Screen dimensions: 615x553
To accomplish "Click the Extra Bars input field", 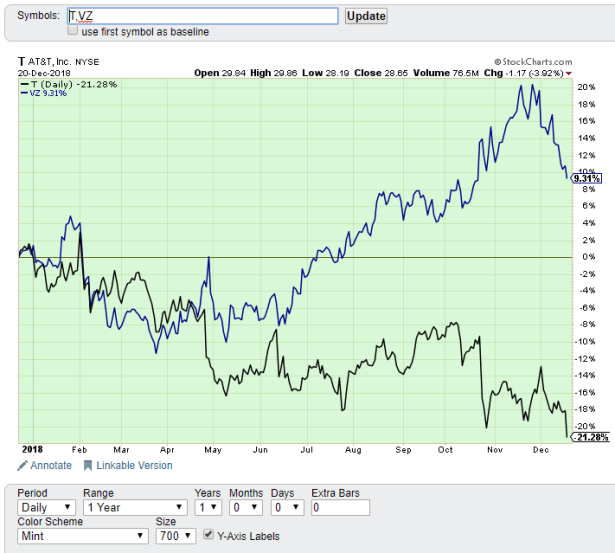I will [340, 508].
